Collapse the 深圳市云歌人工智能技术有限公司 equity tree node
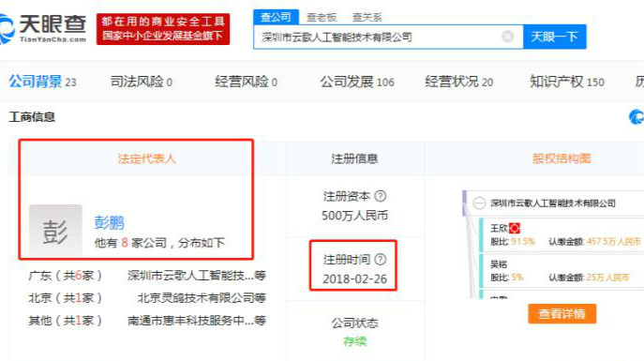The image size is (644, 361). pyautogui.click(x=479, y=203)
